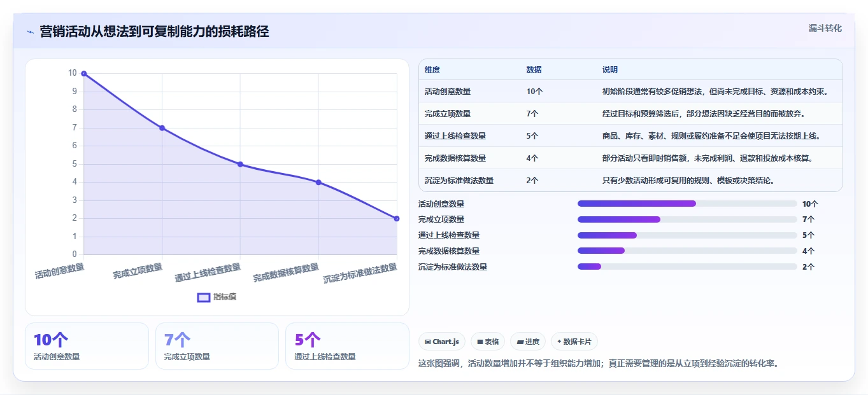Click the 完成立项数量 label in the progress list
Viewport: 868px width, 395px height.
[x=441, y=219]
